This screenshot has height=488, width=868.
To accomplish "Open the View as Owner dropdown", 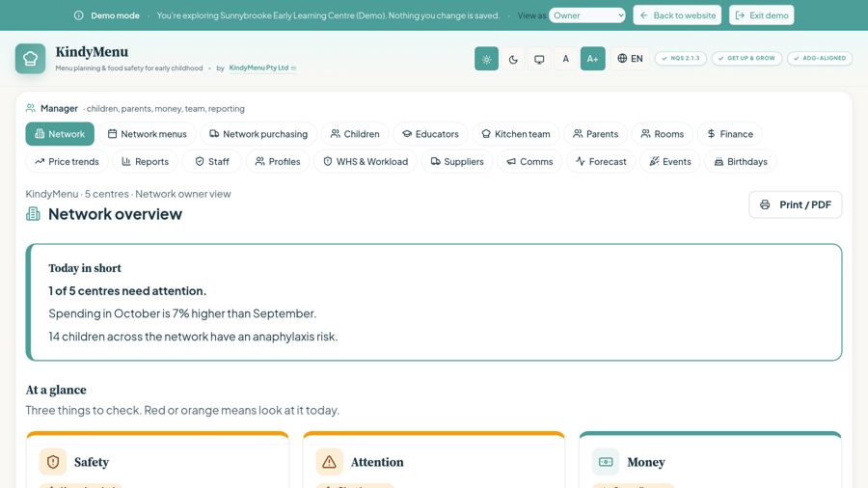I will pos(587,15).
